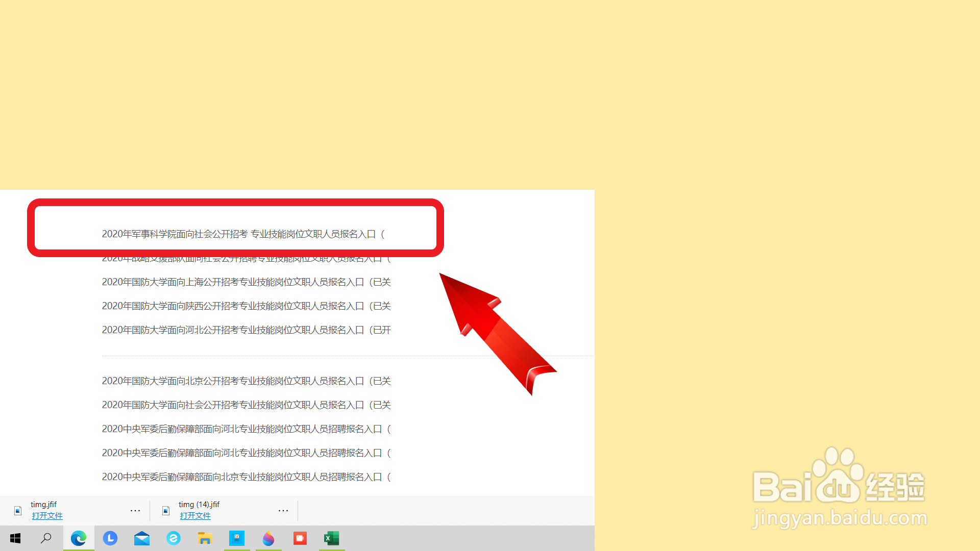The height and width of the screenshot is (551, 980).
Task: Expand options for timg.jfif download
Action: 135,510
